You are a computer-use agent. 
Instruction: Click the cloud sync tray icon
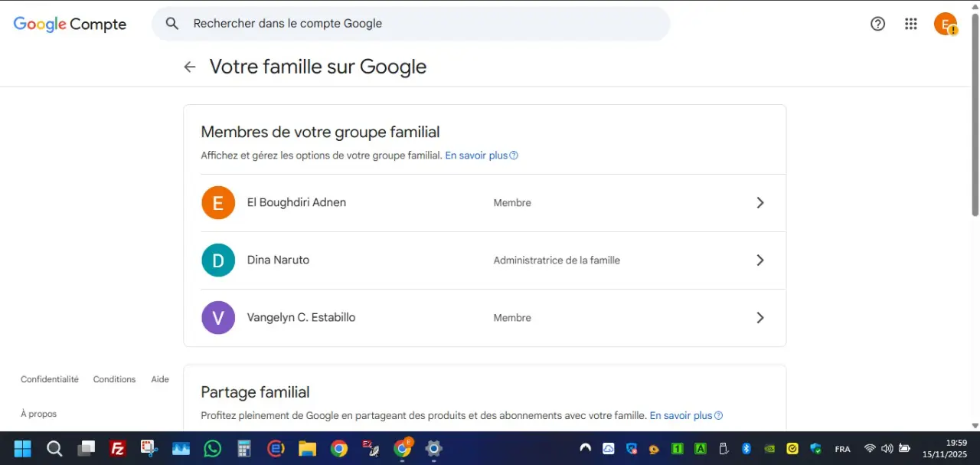[609, 449]
